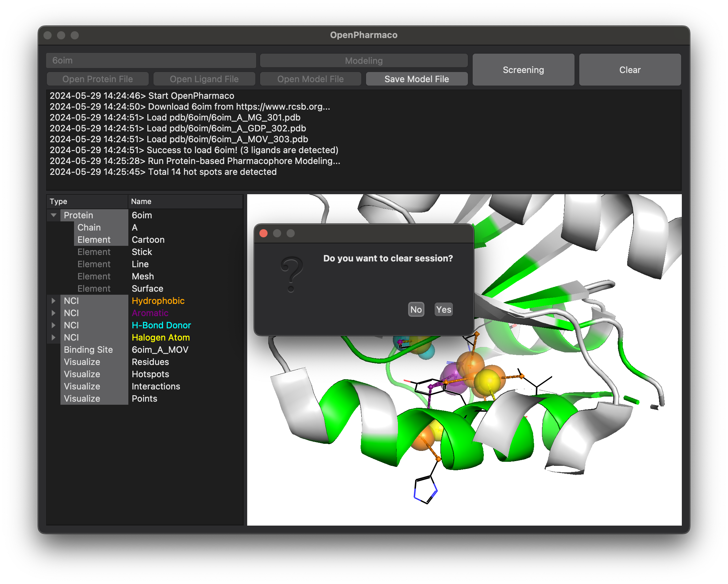
Task: Click Open Protein File button
Action: (x=97, y=79)
